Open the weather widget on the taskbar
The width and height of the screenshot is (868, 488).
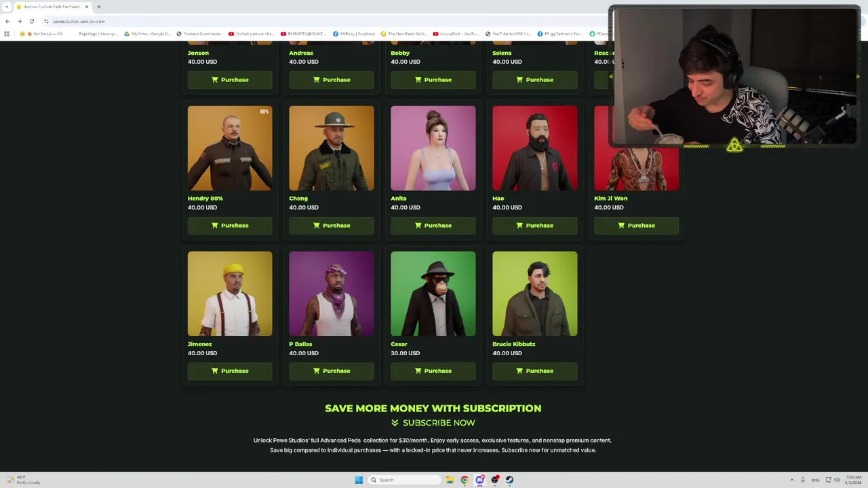point(24,480)
